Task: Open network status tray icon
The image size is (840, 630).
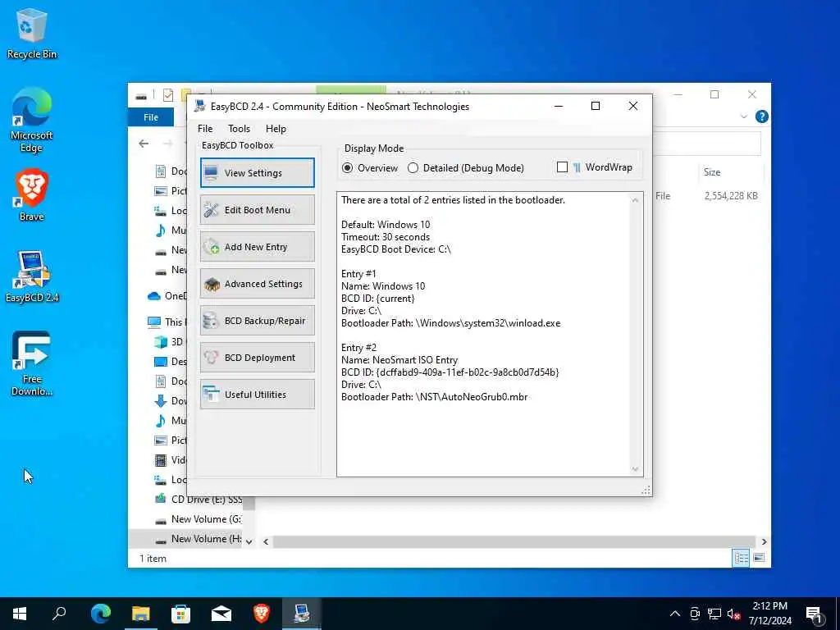Action: tap(714, 614)
